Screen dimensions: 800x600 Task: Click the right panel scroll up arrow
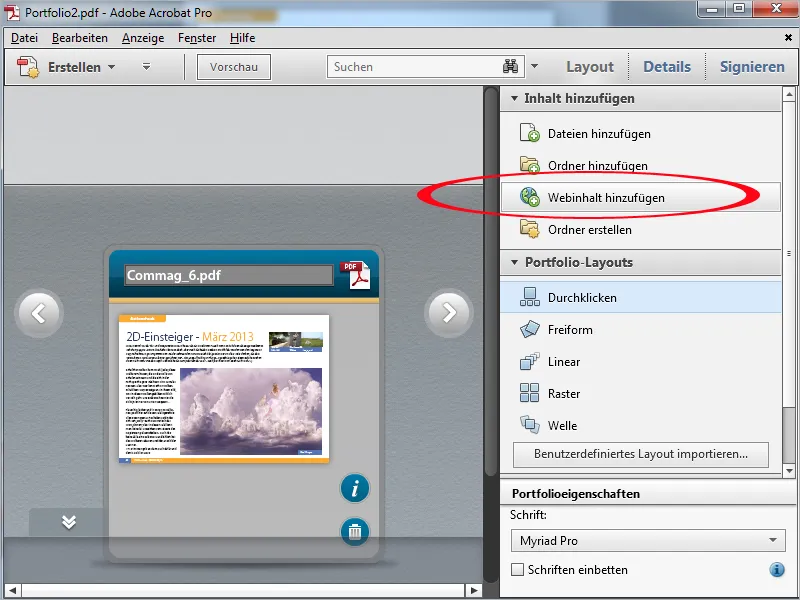[x=789, y=94]
